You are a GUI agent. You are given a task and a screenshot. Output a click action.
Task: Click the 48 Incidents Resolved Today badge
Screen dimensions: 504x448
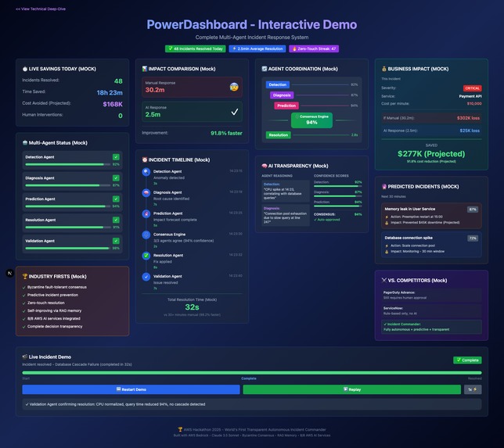pyautogui.click(x=196, y=48)
